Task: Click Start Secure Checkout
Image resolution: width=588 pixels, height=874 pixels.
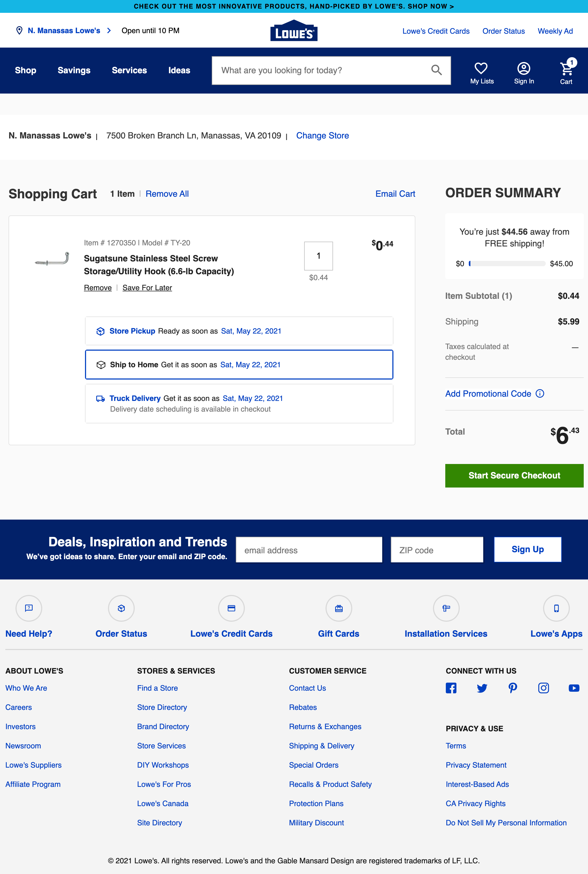Action: 514,475
